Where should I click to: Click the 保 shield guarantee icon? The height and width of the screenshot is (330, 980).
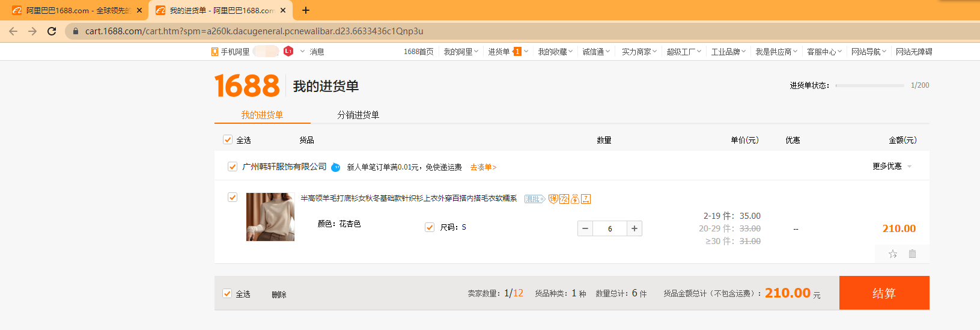(553, 199)
